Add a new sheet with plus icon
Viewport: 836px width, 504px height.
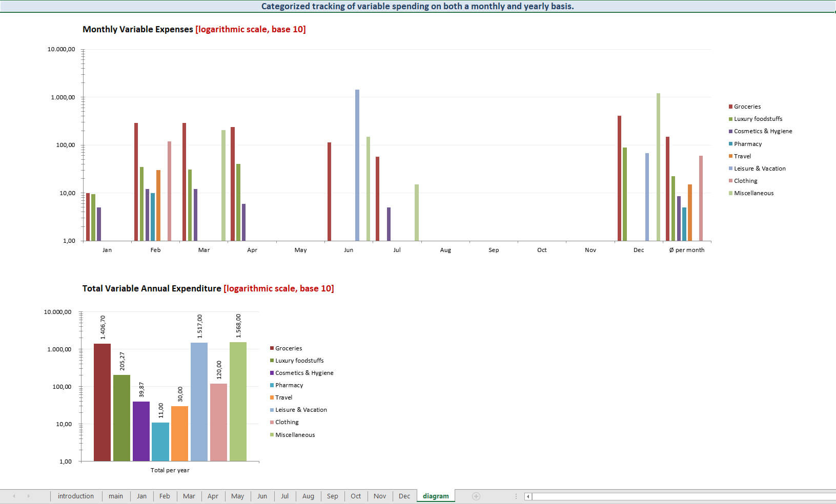coord(476,496)
